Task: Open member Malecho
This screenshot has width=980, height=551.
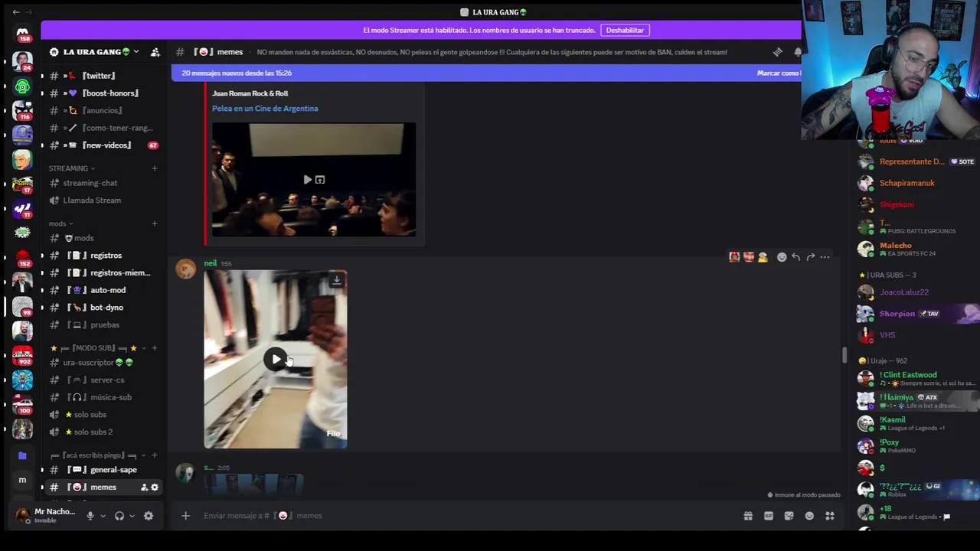Action: pyautogui.click(x=915, y=249)
